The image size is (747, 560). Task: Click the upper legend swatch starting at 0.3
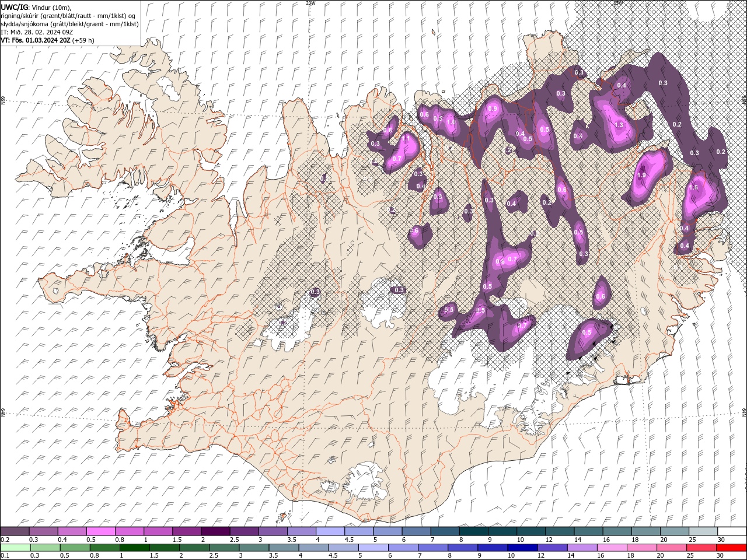tap(43, 531)
